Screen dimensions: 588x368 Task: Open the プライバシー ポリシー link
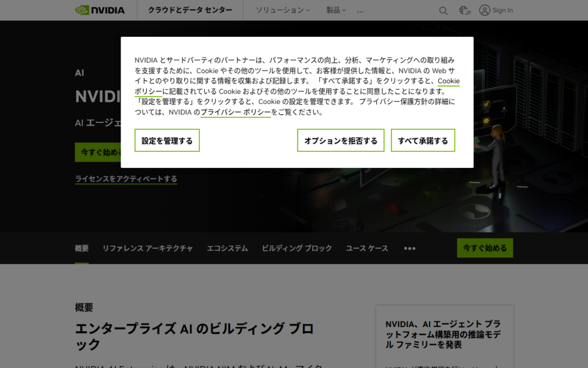pos(235,113)
